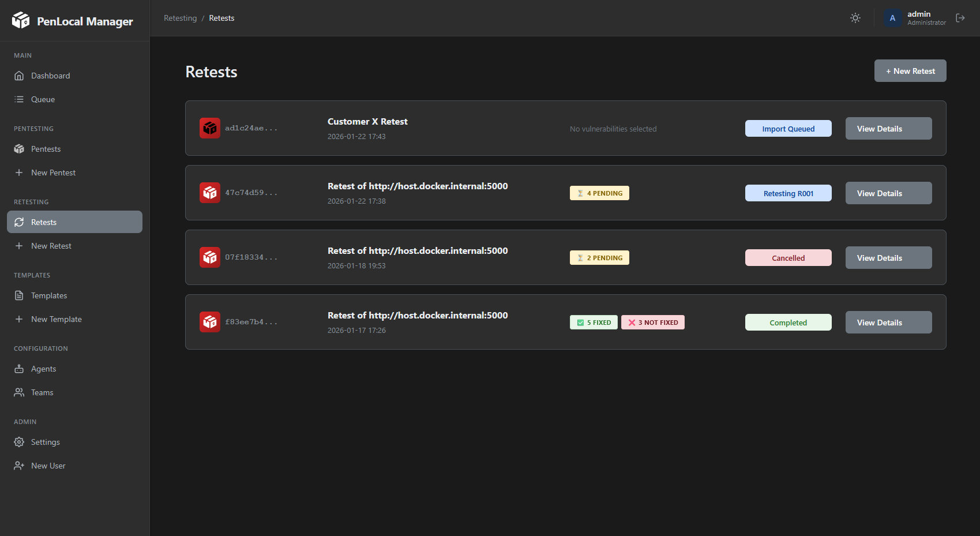Screen dimensions: 980x536
Task: Click the Retesting R001 status pill
Action: pyautogui.click(x=788, y=193)
